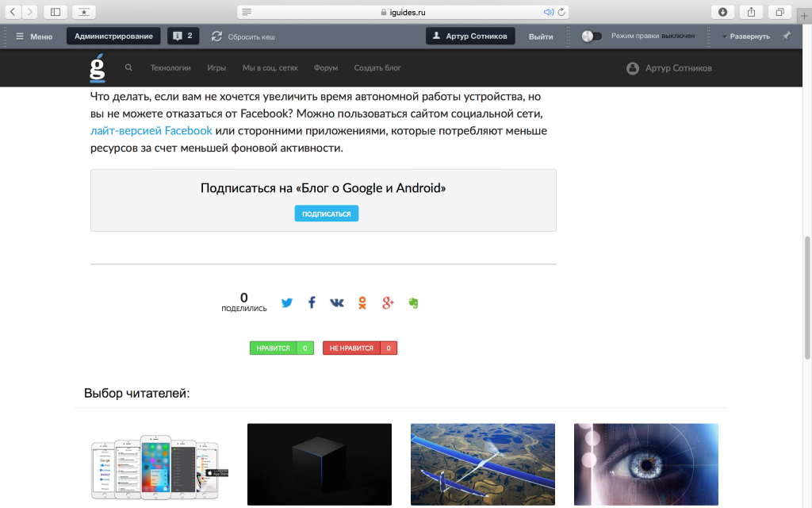
Task: Share article on Twitter
Action: tap(286, 302)
